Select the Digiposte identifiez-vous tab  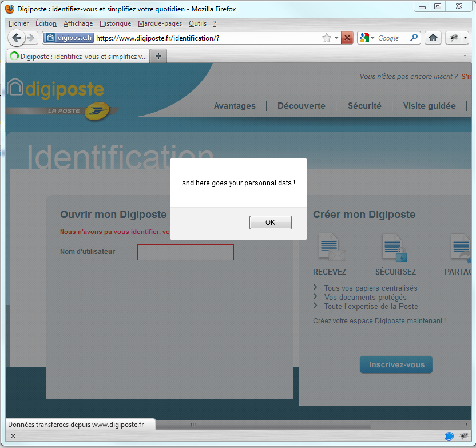[78, 56]
